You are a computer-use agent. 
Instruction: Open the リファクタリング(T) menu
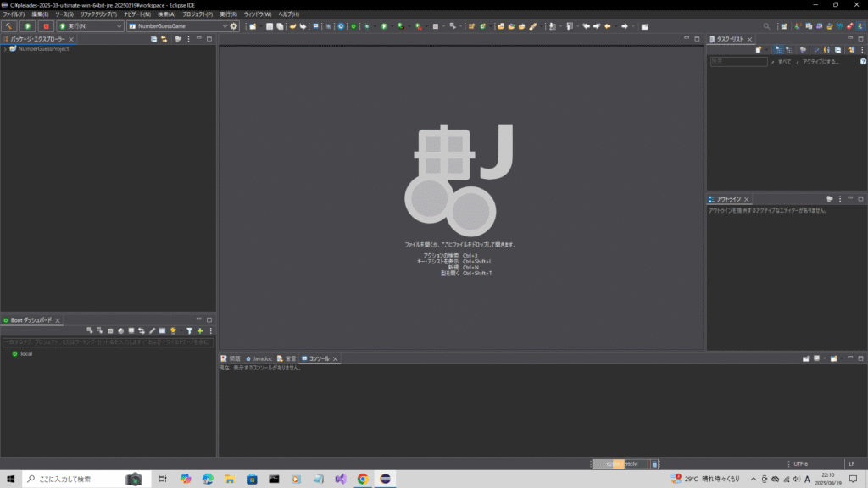[98, 14]
